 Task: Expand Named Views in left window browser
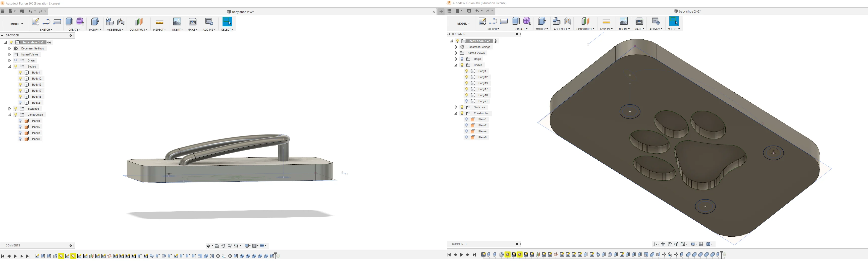pyautogui.click(x=10, y=54)
